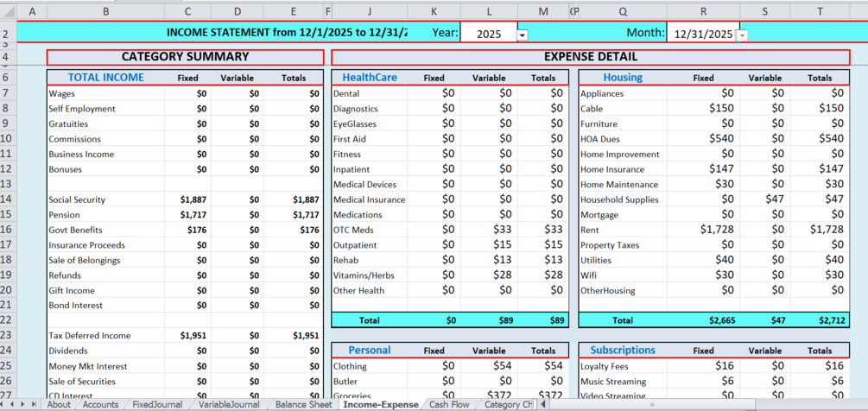This screenshot has width=868, height=411.
Task: Select the Wifi label cell
Action: click(623, 275)
